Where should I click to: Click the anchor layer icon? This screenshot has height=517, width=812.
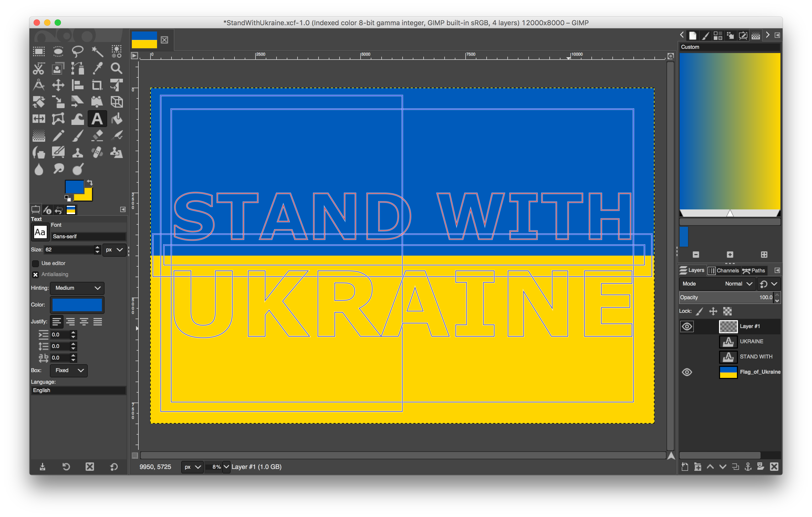coord(748,466)
